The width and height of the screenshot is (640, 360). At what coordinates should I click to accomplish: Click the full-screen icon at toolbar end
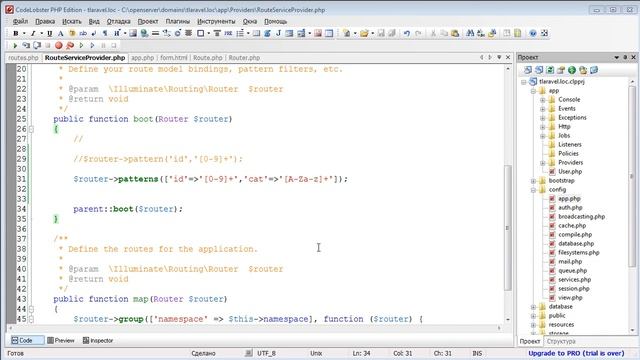pos(544,33)
